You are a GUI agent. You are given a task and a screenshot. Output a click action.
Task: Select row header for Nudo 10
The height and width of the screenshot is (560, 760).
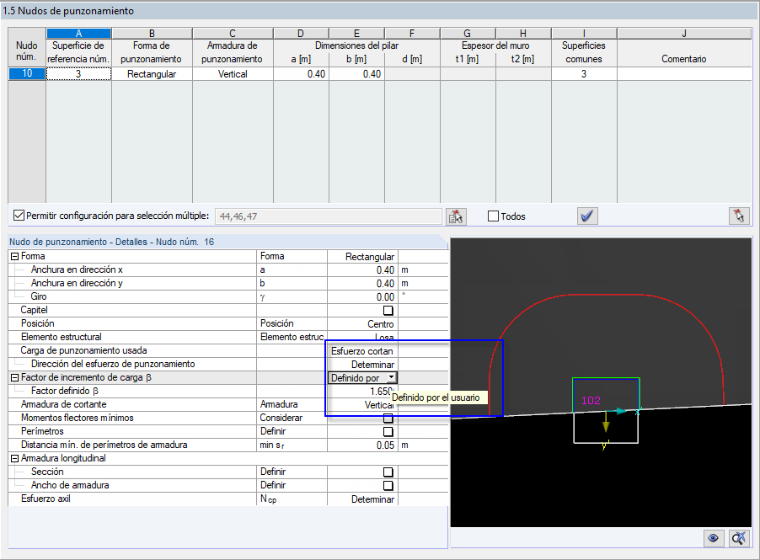click(27, 74)
